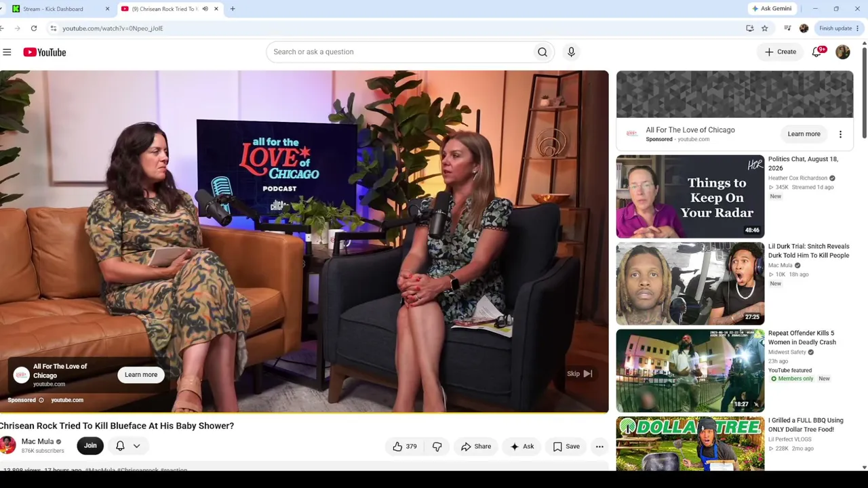Focus the YouTube search field
The image size is (868, 488).
point(400,52)
